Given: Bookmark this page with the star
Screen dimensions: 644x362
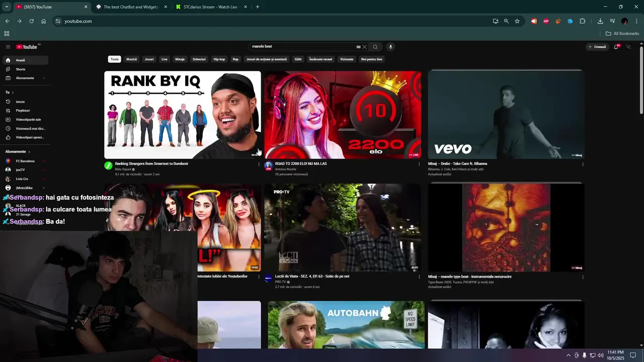Looking at the screenshot, I should (517, 21).
